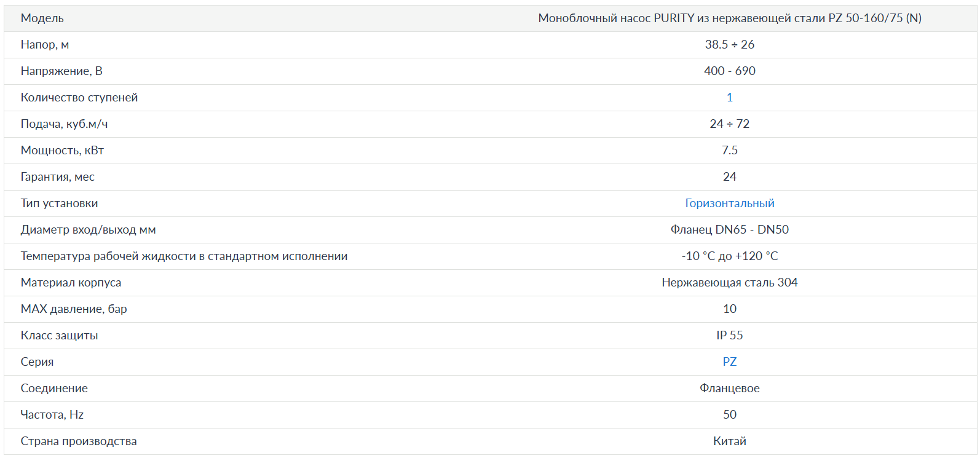
Task: Open the stage count link '1'
Action: tap(729, 97)
